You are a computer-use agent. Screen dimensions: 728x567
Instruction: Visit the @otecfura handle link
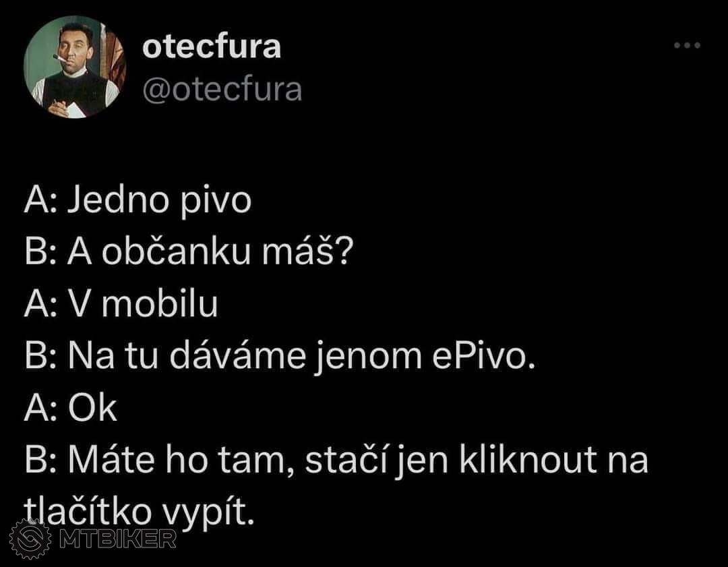222,89
